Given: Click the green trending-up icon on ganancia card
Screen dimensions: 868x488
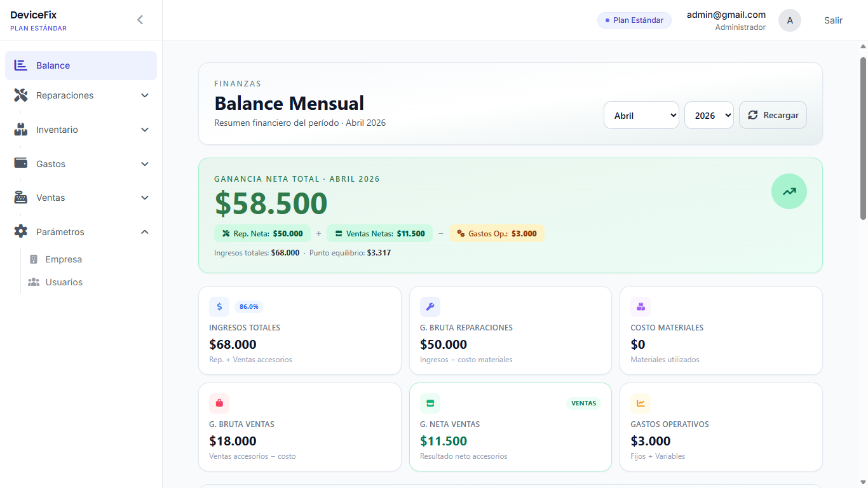Looking at the screenshot, I should [789, 191].
